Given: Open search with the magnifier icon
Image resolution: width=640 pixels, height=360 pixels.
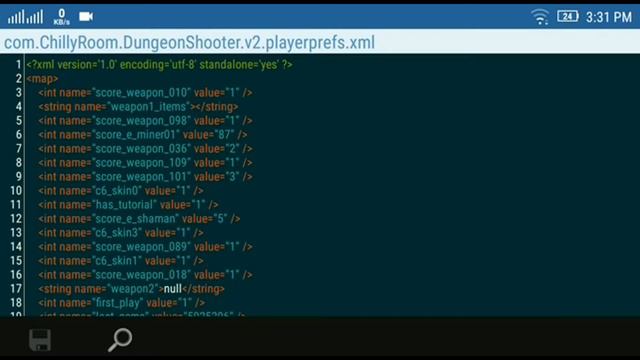Looking at the screenshot, I should click(x=120, y=340).
